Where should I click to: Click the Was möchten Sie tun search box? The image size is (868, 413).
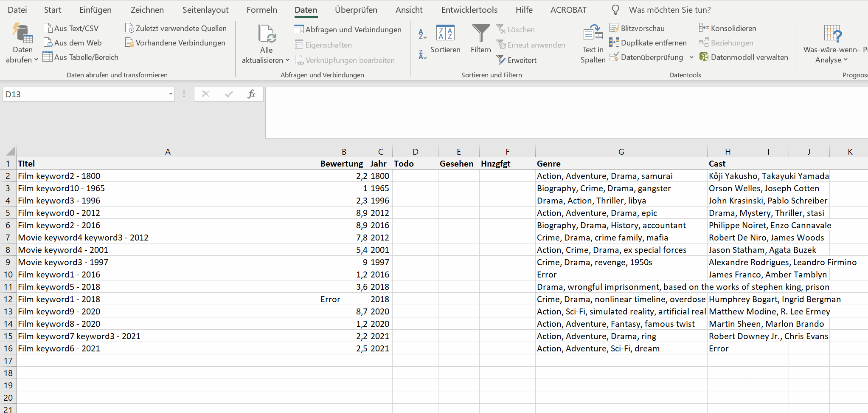point(670,10)
